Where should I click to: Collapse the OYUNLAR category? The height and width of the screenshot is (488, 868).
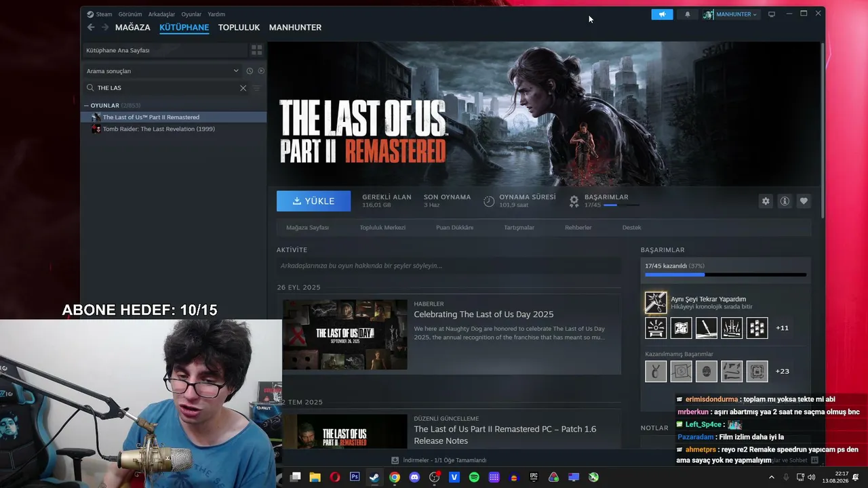[86, 106]
